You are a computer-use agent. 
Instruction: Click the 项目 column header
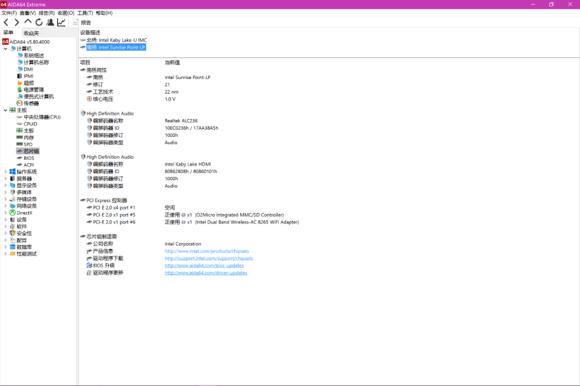pyautogui.click(x=85, y=62)
